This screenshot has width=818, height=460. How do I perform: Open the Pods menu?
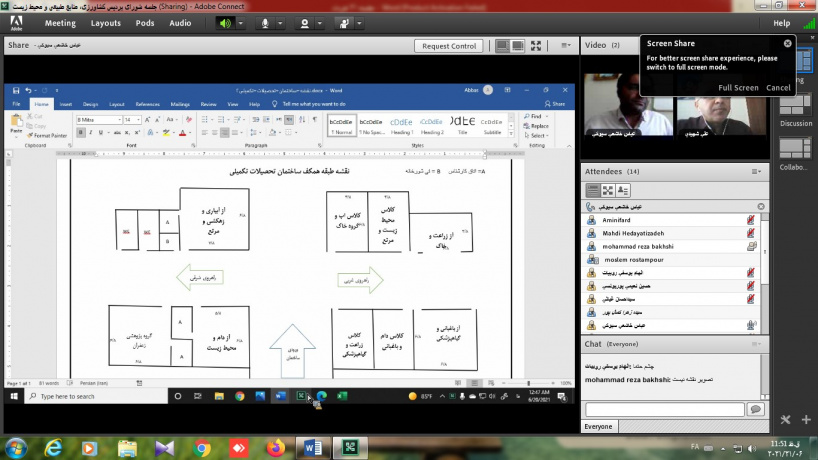(x=145, y=23)
